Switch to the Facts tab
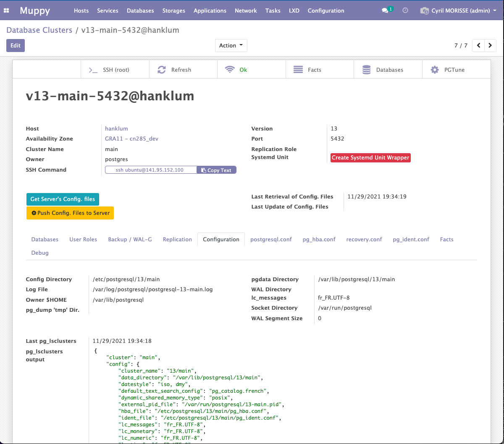The height and width of the screenshot is (444, 504). click(x=447, y=239)
